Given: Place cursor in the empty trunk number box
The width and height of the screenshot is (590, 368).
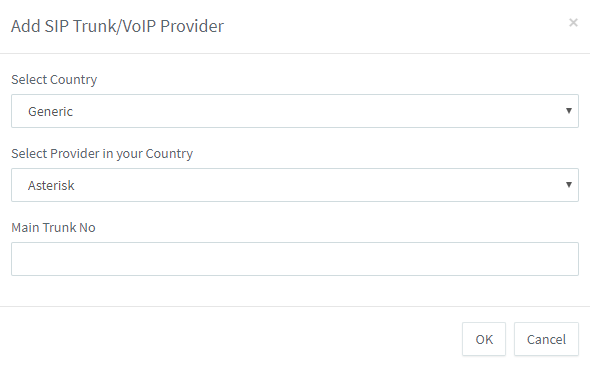Looking at the screenshot, I should [x=295, y=259].
